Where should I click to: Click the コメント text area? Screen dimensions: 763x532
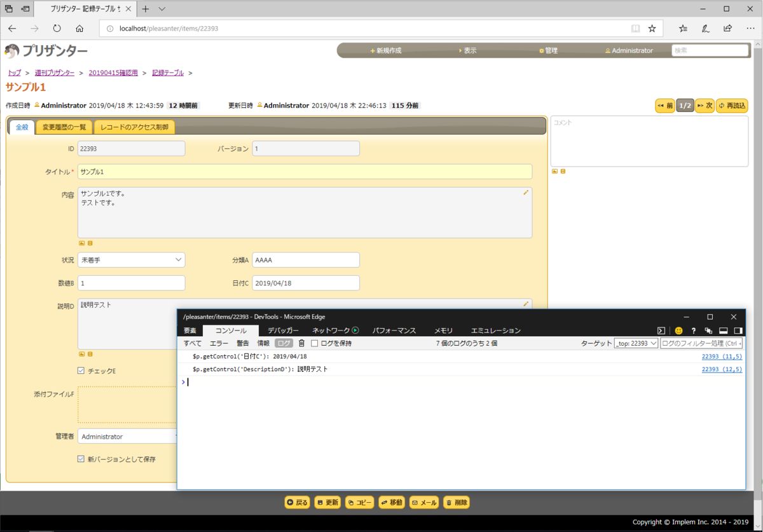(x=649, y=141)
